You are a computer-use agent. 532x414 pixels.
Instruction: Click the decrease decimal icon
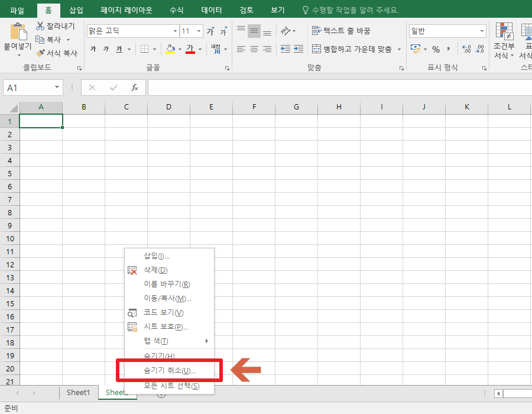(x=480, y=49)
